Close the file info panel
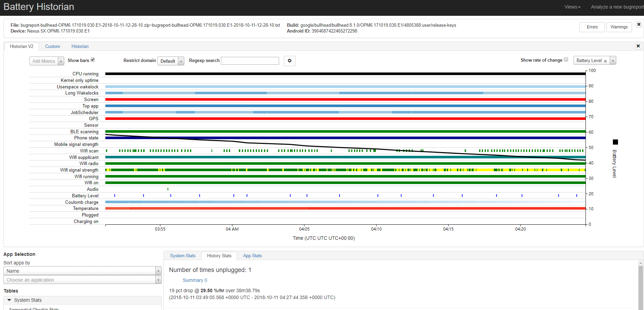This screenshot has width=644, height=310. coord(639,24)
